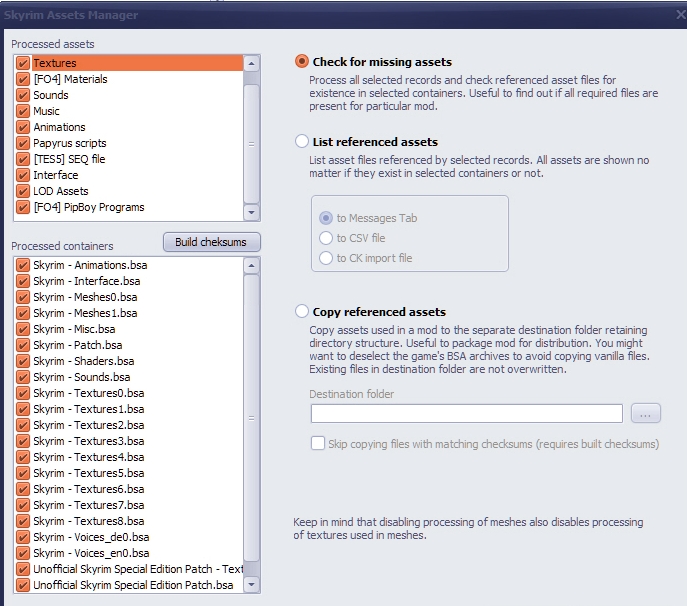Toggle the LOD Assets checkbox
687x606 pixels.
pyautogui.click(x=23, y=191)
